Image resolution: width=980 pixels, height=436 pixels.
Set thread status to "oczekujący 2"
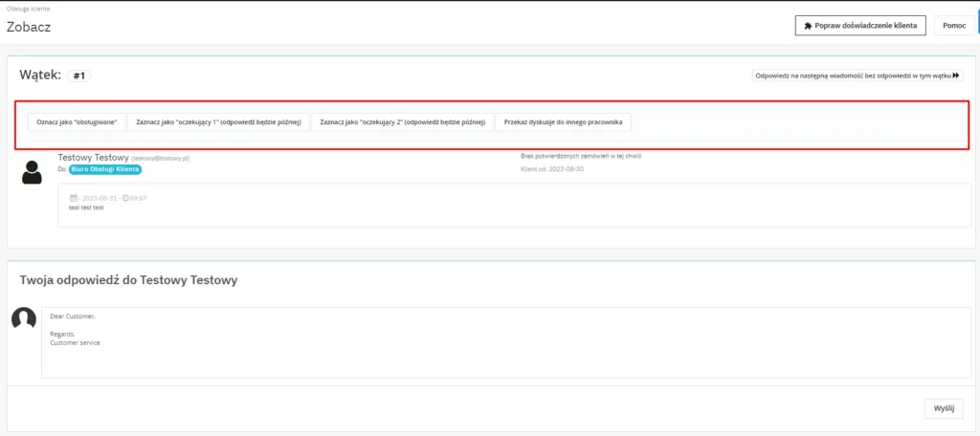pyautogui.click(x=403, y=122)
